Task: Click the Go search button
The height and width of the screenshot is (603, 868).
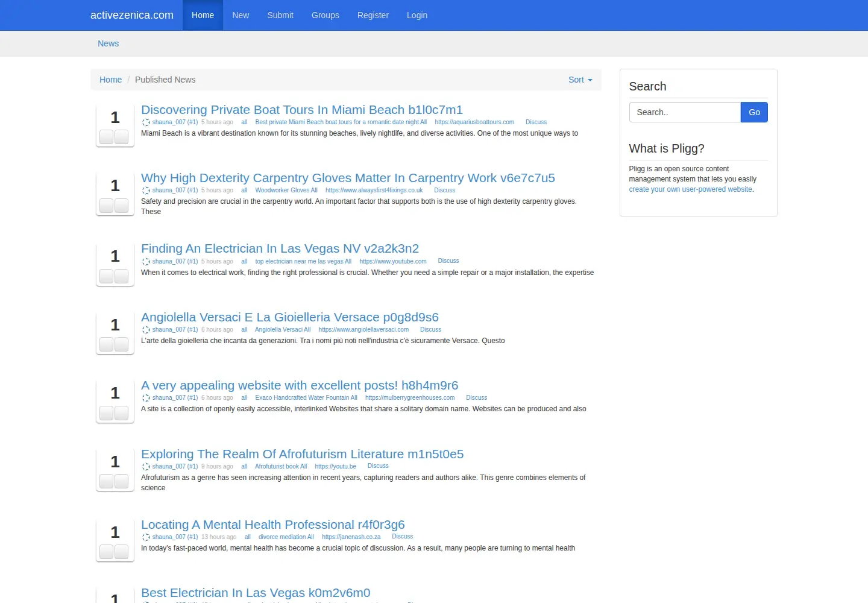Action: point(754,112)
